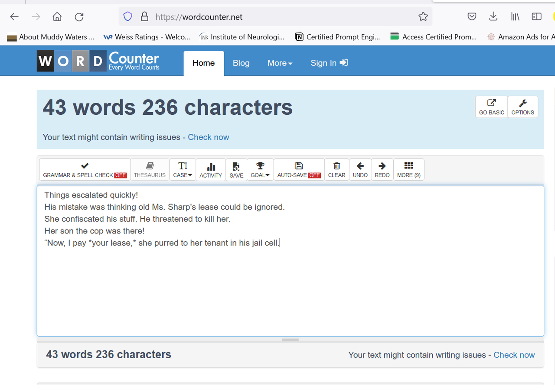This screenshot has width=555, height=392.
Task: Open the Blog nav item
Action: click(241, 63)
